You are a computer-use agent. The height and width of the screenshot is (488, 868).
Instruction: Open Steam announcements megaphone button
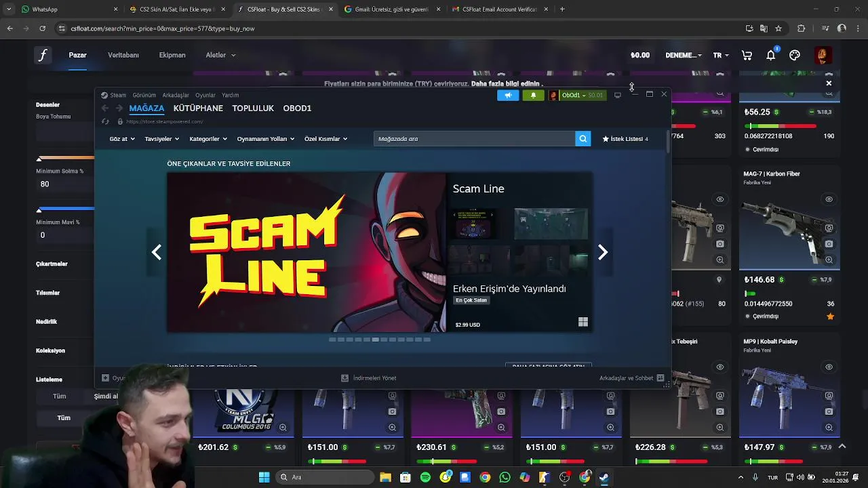[508, 95]
